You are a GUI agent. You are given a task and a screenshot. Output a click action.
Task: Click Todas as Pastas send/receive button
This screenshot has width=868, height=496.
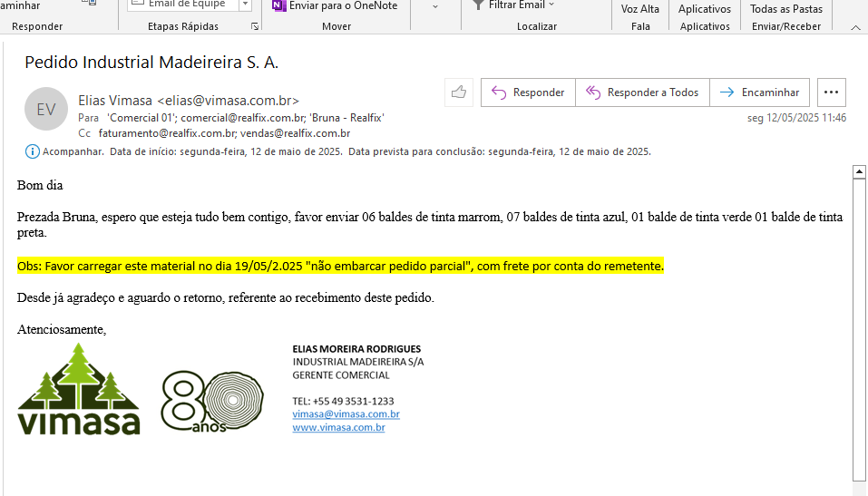pos(786,9)
